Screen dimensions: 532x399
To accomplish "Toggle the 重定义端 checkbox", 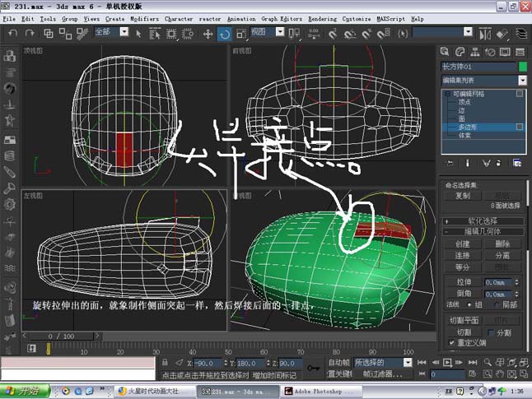I will [451, 343].
